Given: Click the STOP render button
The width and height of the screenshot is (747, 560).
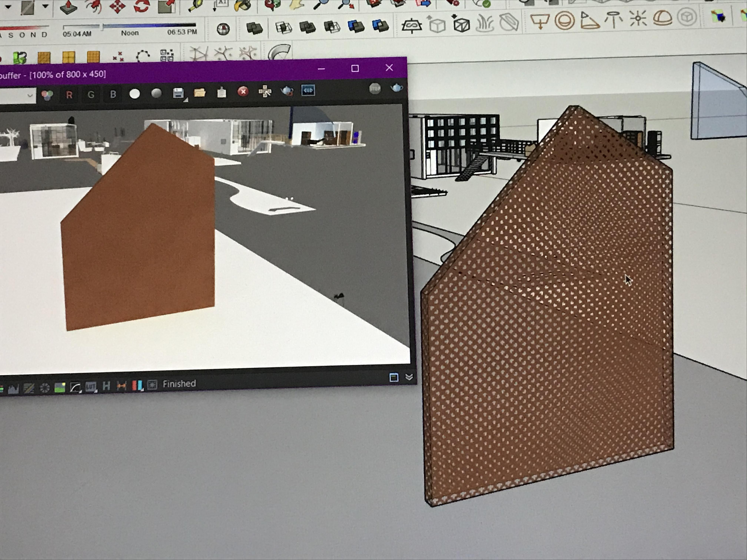Looking at the screenshot, I should 375,89.
